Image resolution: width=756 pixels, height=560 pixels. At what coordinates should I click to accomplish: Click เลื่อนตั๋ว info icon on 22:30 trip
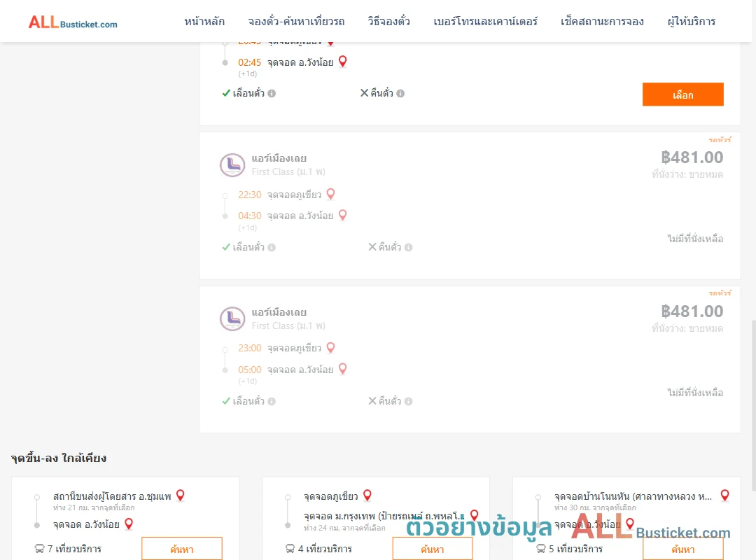(x=272, y=247)
